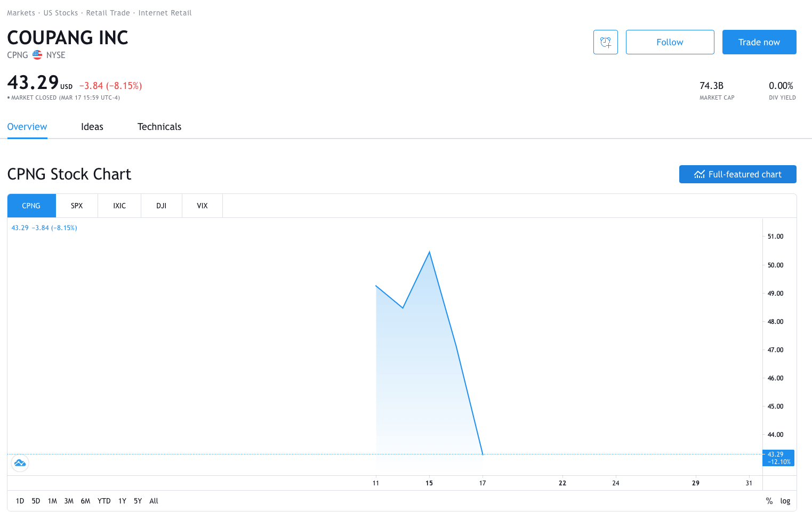Click the TradingView cloud logo on chart

point(20,463)
